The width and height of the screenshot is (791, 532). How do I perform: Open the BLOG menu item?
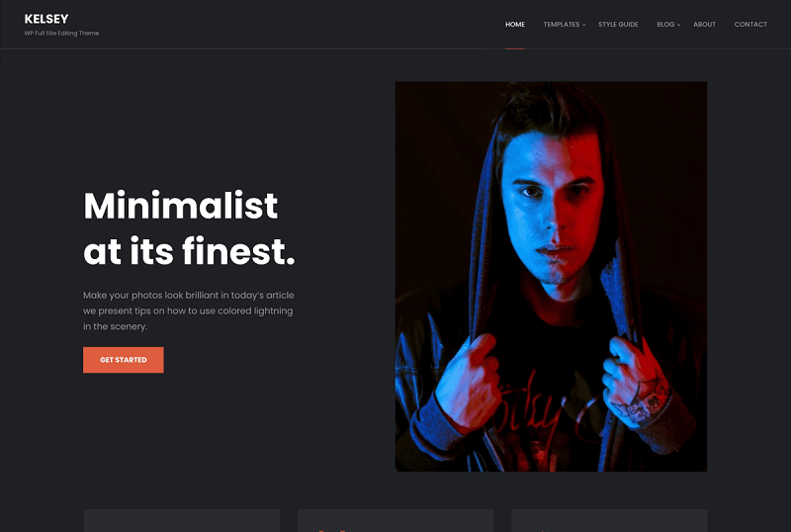(x=665, y=25)
